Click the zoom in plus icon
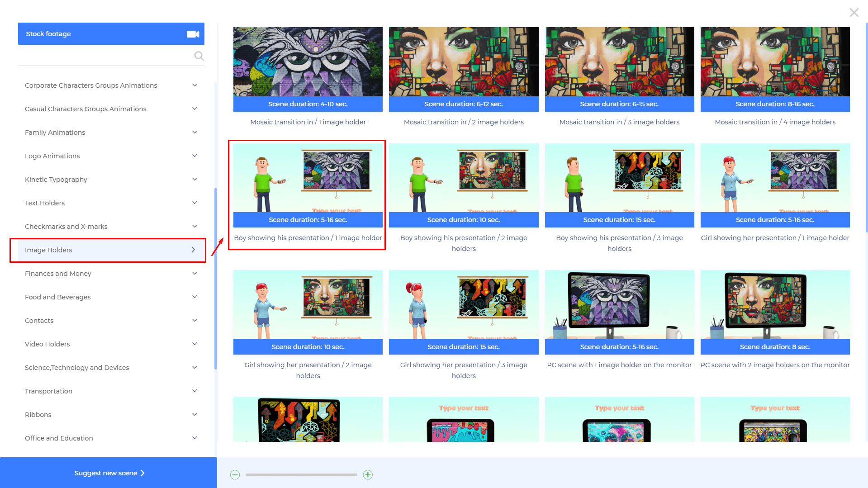 tap(368, 474)
